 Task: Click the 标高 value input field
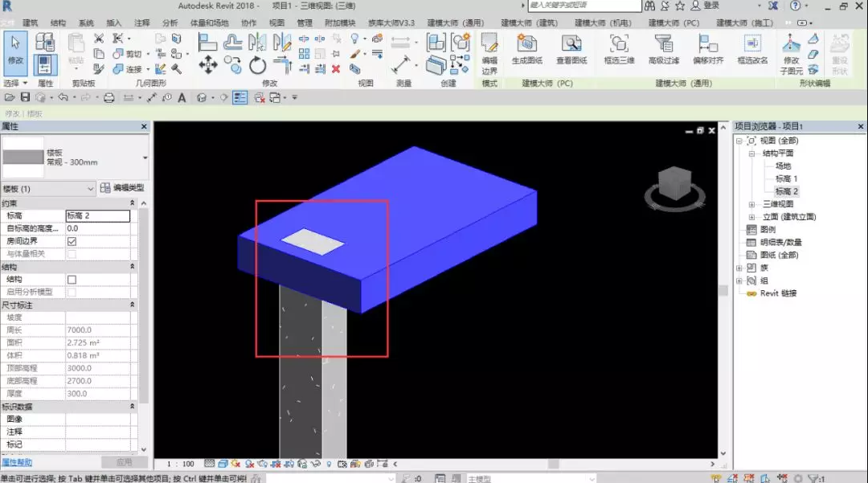coord(97,216)
